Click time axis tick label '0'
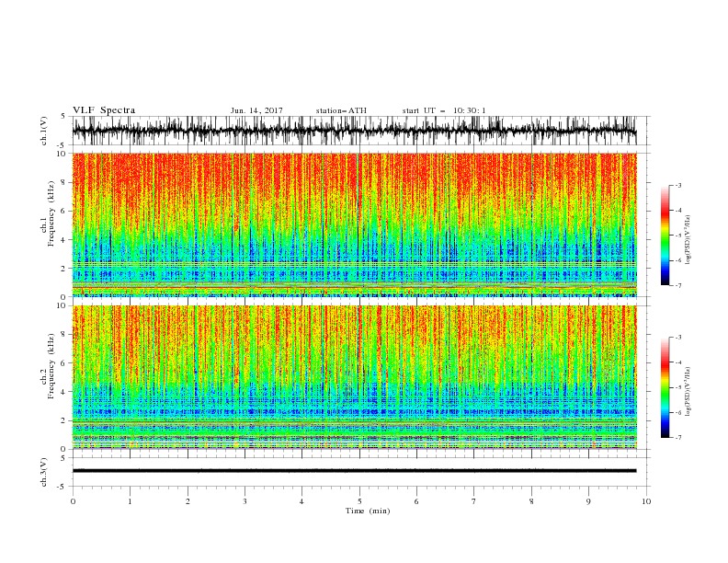Viewport: 728px width, 563px height. coord(73,501)
